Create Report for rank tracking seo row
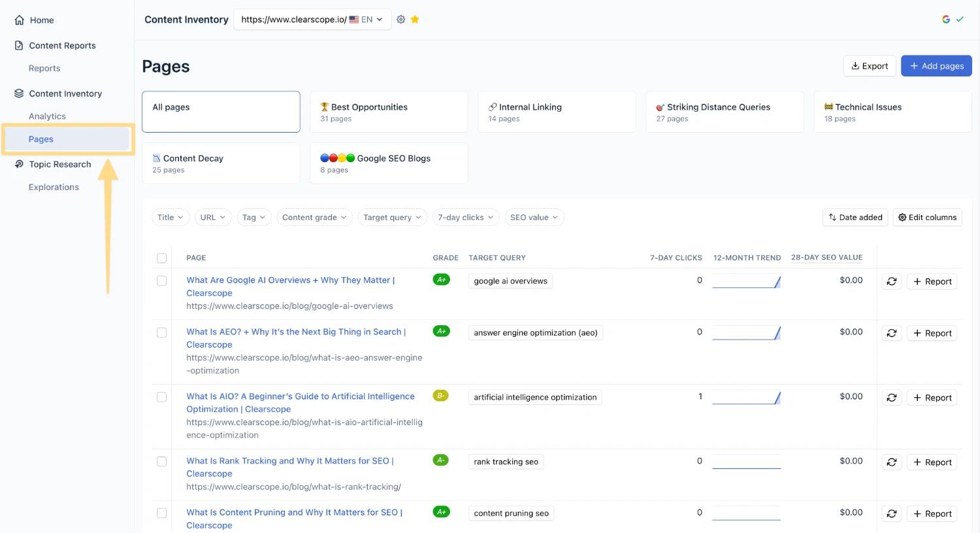980x533 pixels. (x=932, y=462)
